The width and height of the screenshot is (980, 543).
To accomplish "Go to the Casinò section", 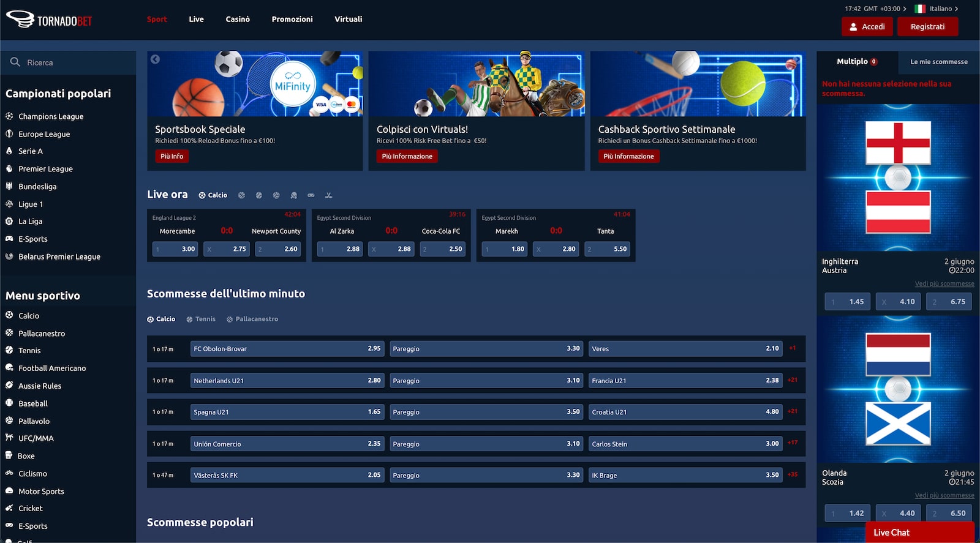I will (x=238, y=19).
